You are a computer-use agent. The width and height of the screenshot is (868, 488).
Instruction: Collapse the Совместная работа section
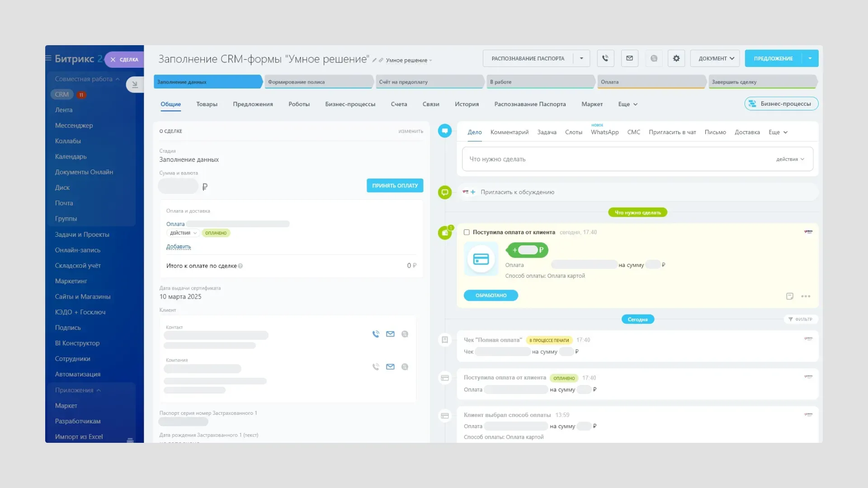point(87,79)
